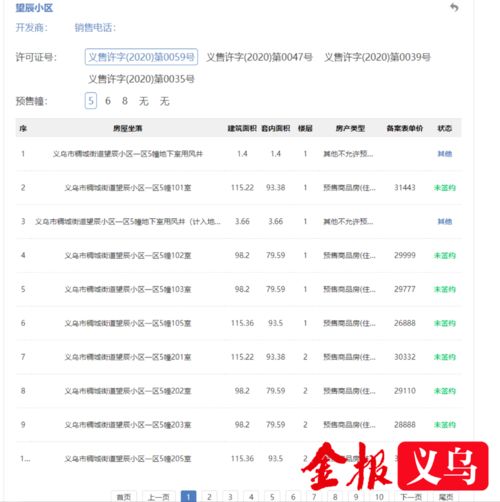Click the back arrow icon at top right
500x502 pixels.
coord(454,7)
